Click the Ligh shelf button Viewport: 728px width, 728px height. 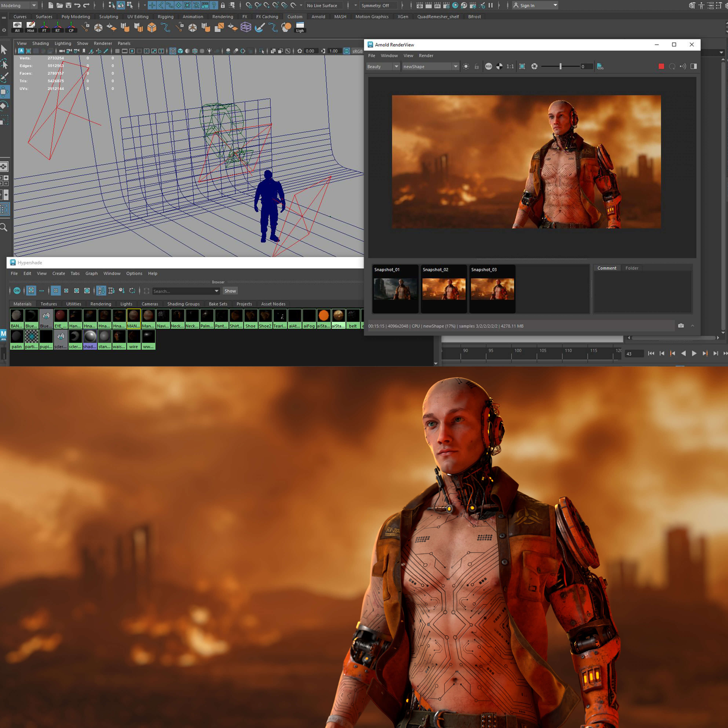(x=300, y=27)
